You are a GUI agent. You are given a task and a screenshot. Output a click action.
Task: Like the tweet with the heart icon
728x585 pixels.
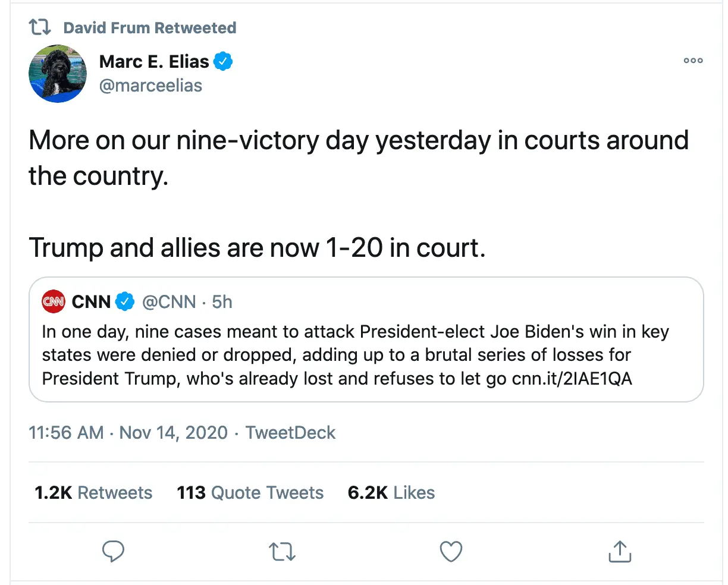point(451,552)
